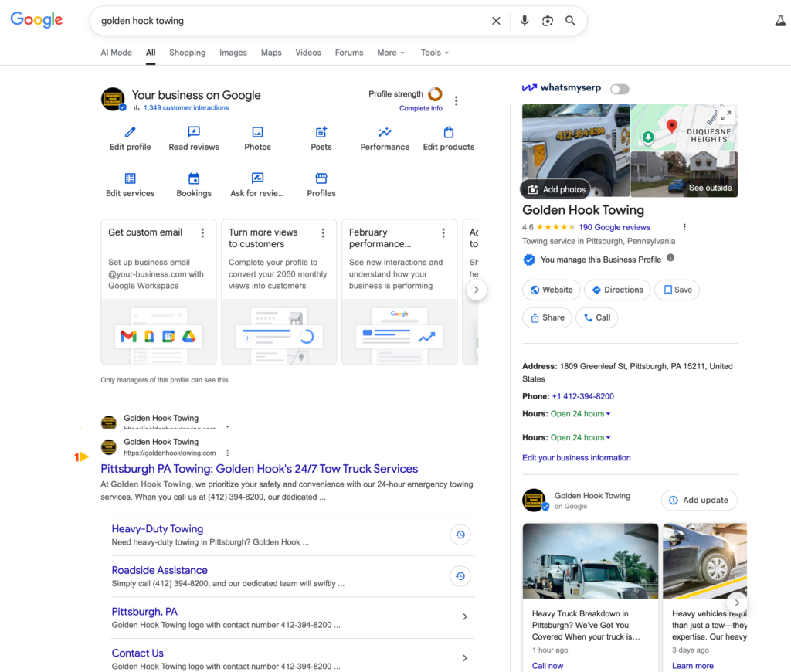
Task: Open Edit your business information link
Action: coord(576,458)
